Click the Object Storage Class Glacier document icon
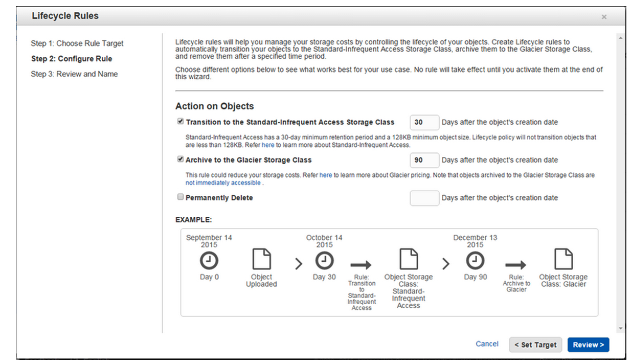Viewport: 631px width, 364px height. pyautogui.click(x=564, y=260)
